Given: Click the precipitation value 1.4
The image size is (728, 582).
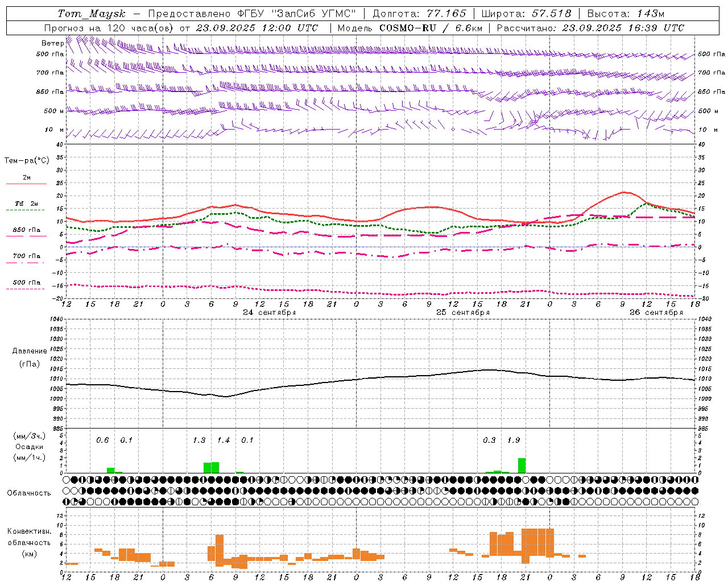Looking at the screenshot, I should [x=224, y=440].
